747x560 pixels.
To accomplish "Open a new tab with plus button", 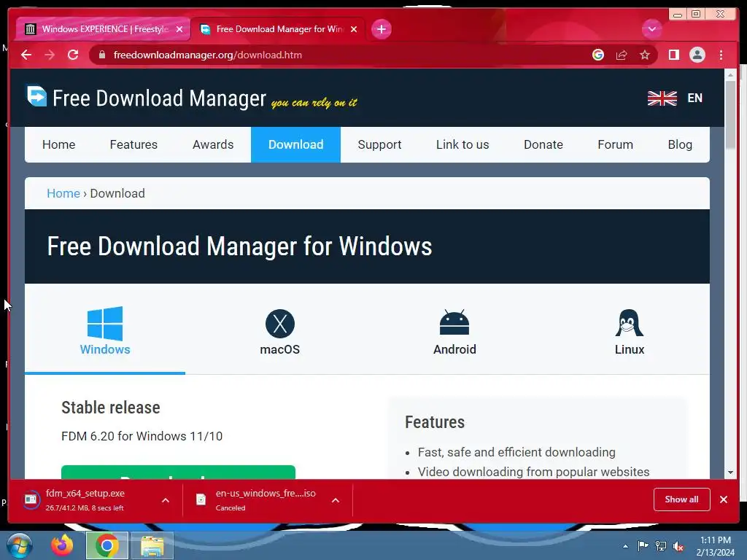I will pyautogui.click(x=381, y=29).
